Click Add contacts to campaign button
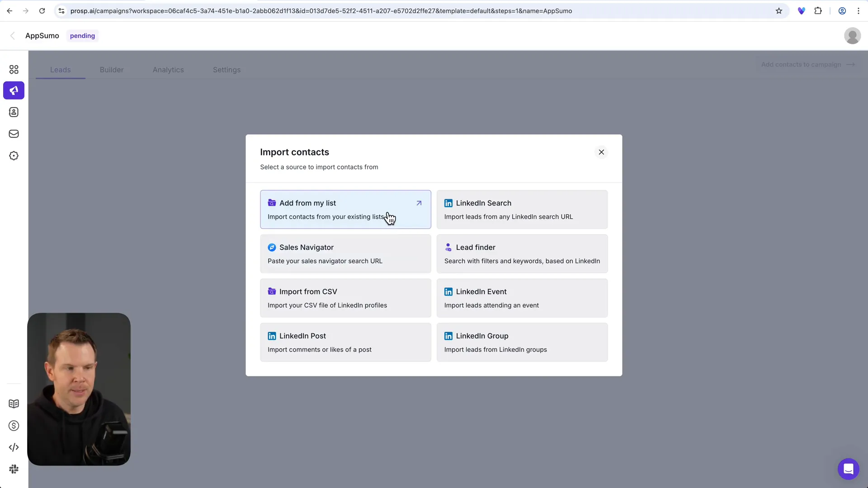The height and width of the screenshot is (488, 868). (808, 65)
